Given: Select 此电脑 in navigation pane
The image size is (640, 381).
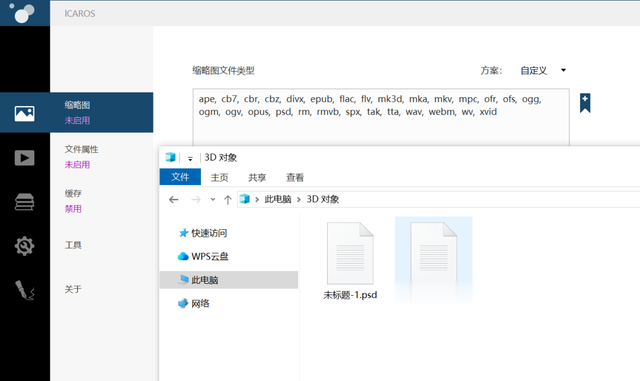Looking at the screenshot, I should 229,280.
